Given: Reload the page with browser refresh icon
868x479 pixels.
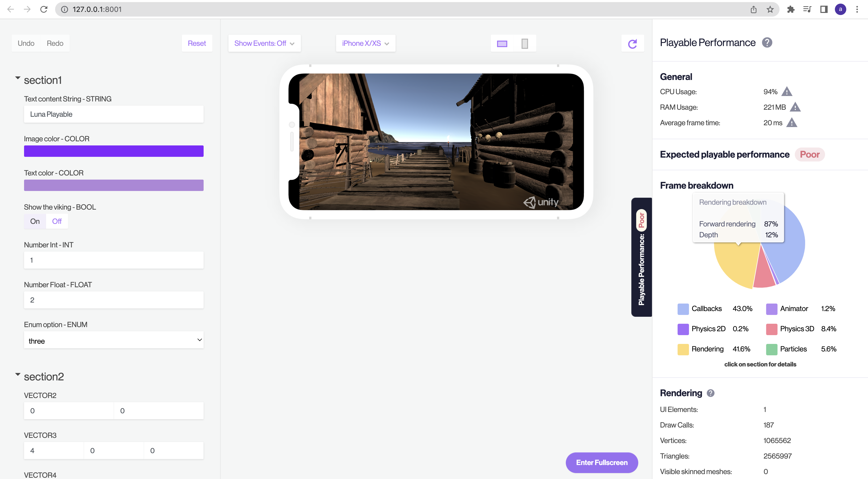Looking at the screenshot, I should pos(44,9).
